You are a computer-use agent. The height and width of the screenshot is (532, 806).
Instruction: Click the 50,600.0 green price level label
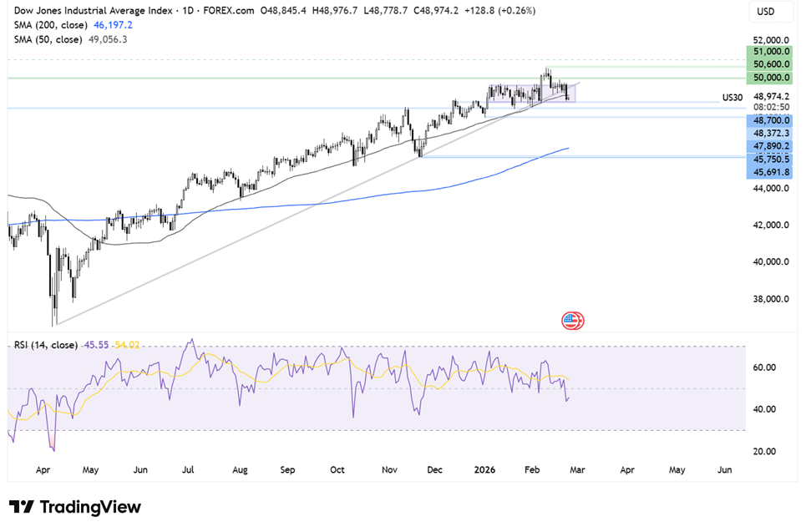(x=769, y=64)
